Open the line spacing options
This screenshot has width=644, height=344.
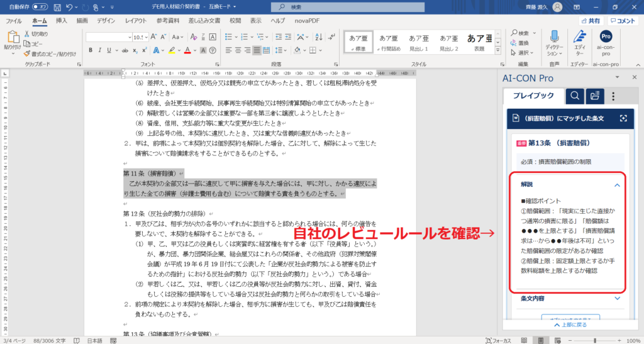point(280,50)
